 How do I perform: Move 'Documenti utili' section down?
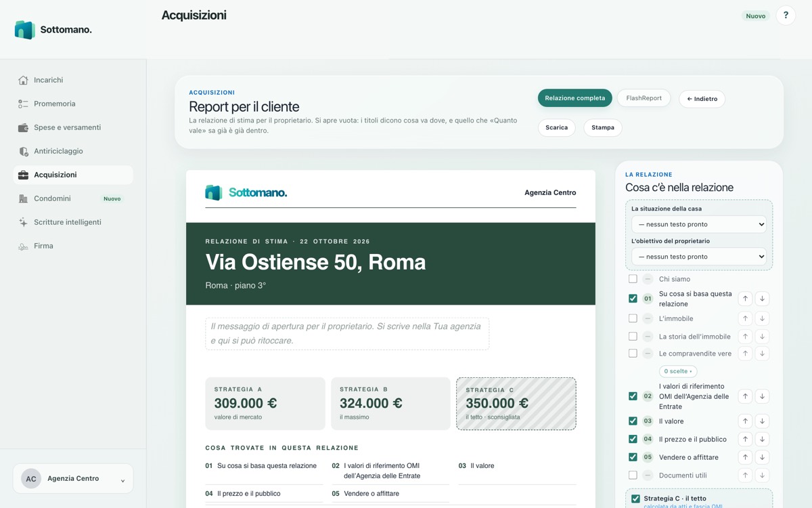[762, 475]
